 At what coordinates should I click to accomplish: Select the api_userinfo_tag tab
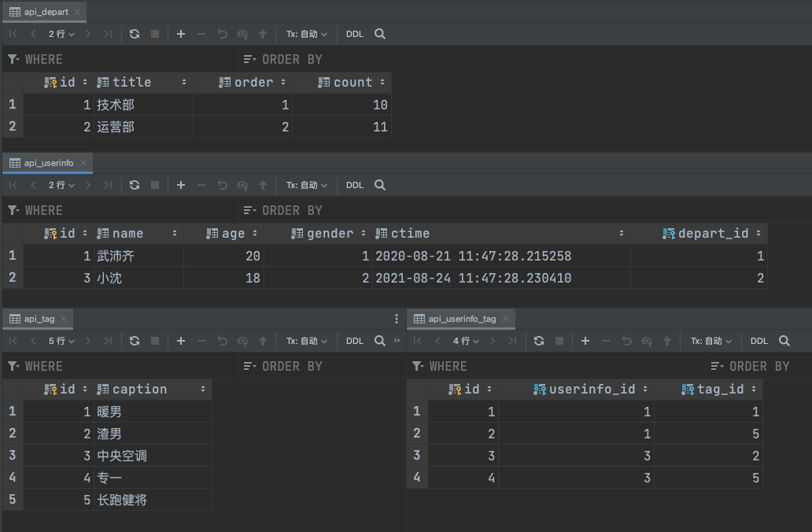point(462,319)
